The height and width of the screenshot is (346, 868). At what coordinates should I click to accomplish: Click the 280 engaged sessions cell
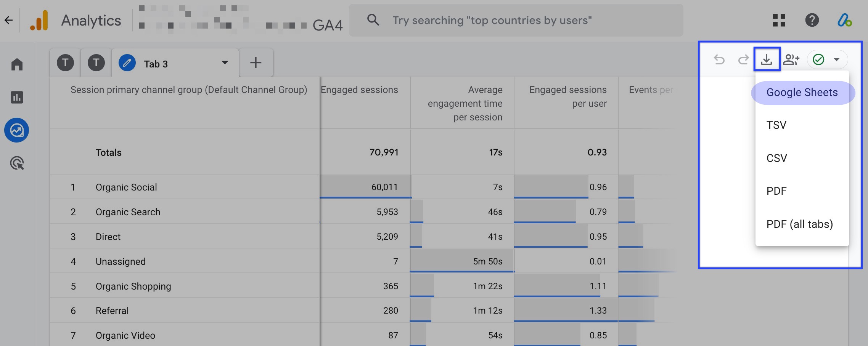click(391, 311)
